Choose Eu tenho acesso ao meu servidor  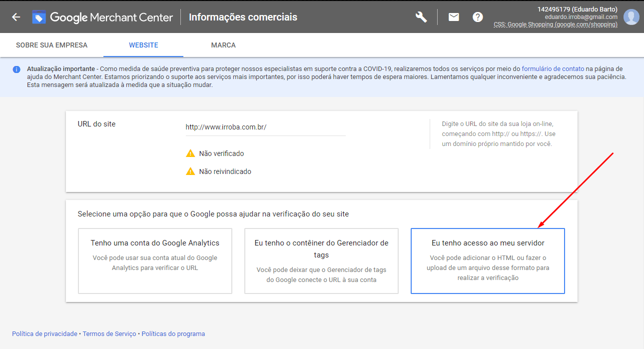[x=488, y=261]
